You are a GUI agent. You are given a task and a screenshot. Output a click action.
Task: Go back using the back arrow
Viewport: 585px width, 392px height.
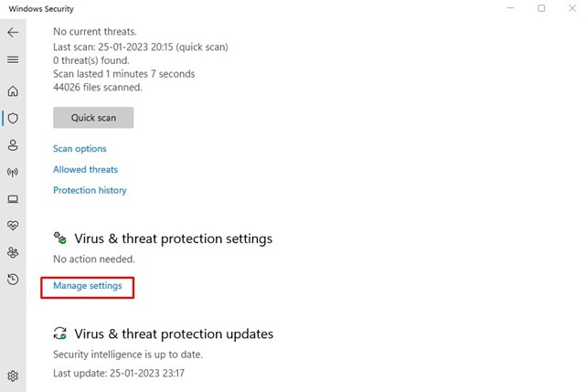point(13,32)
